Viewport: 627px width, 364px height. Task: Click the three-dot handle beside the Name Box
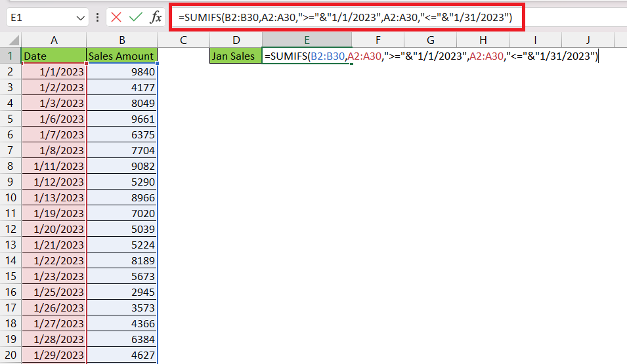[x=97, y=18]
